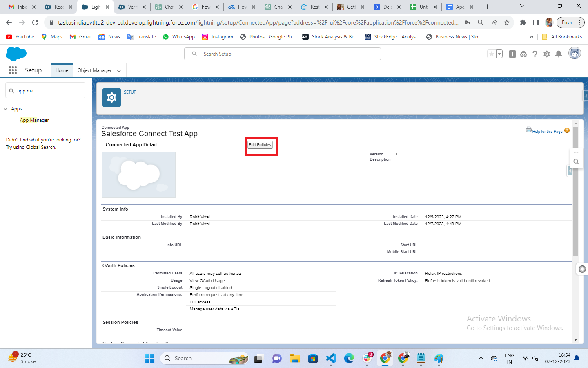
Task: Open Visual Studio Code from the taskbar
Action: (x=331, y=359)
